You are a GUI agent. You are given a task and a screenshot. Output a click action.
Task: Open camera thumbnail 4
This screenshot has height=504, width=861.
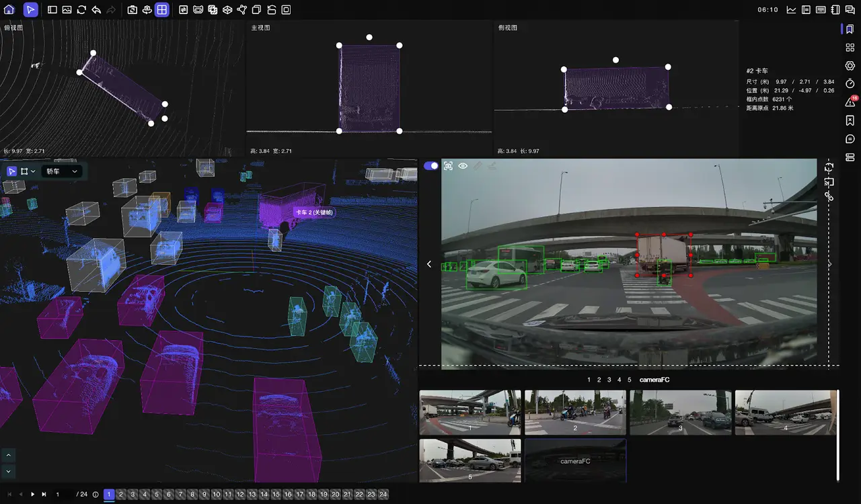(786, 413)
